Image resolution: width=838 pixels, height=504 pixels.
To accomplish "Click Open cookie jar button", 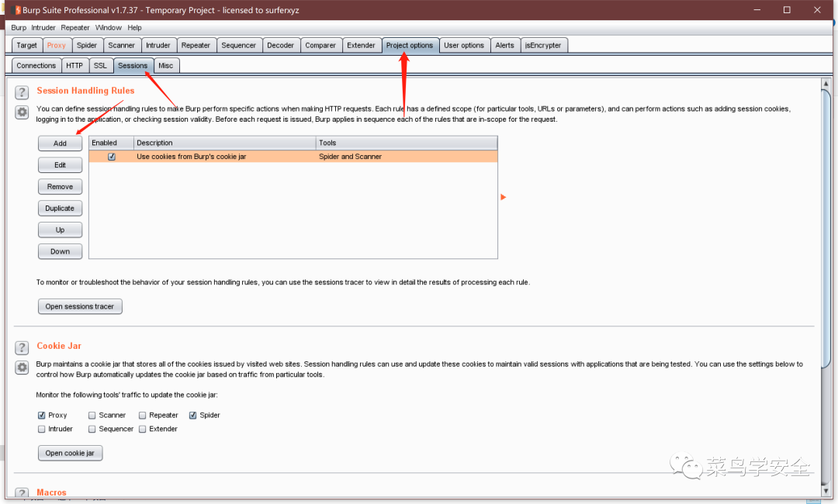I will coord(70,454).
